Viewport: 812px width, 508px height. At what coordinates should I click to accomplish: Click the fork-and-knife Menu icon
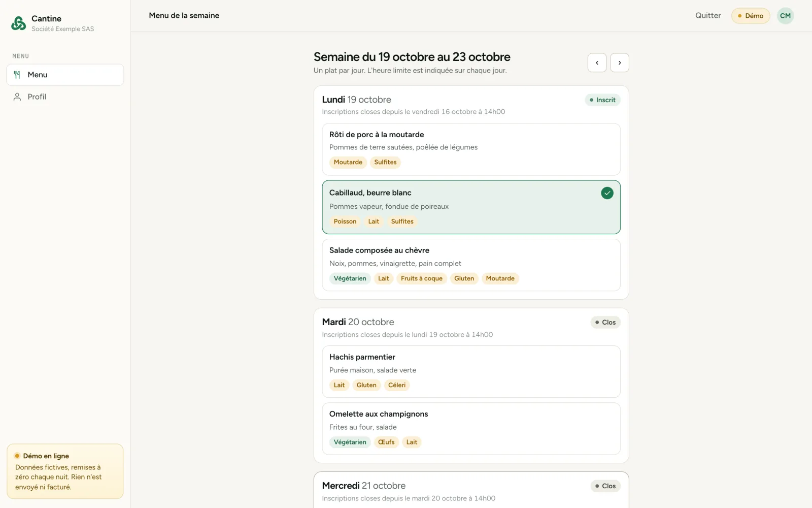pos(17,75)
